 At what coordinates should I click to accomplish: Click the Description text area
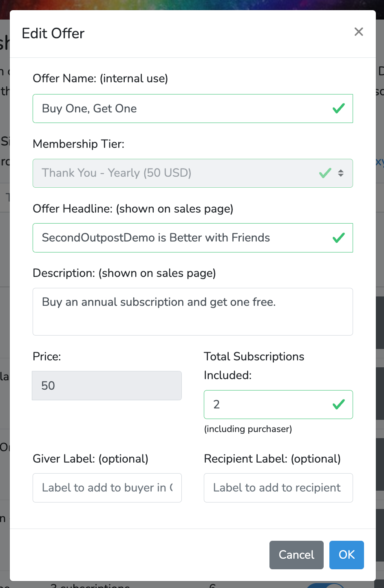pyautogui.click(x=193, y=312)
